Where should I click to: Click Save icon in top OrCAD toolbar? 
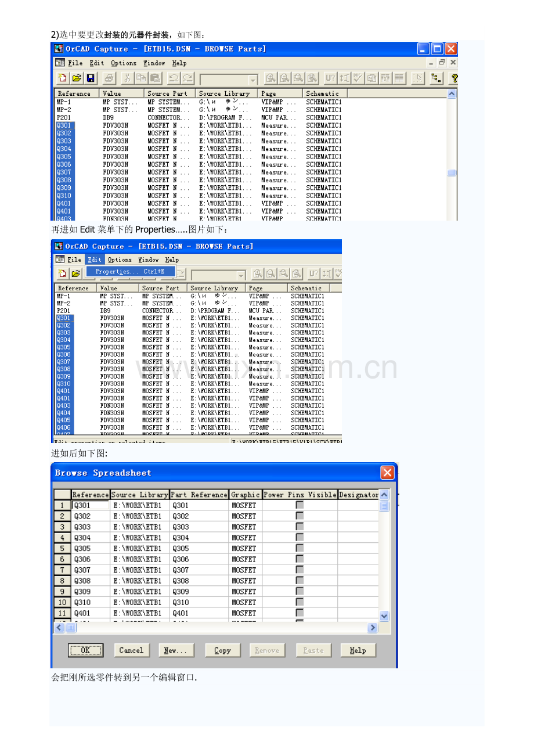(91, 78)
